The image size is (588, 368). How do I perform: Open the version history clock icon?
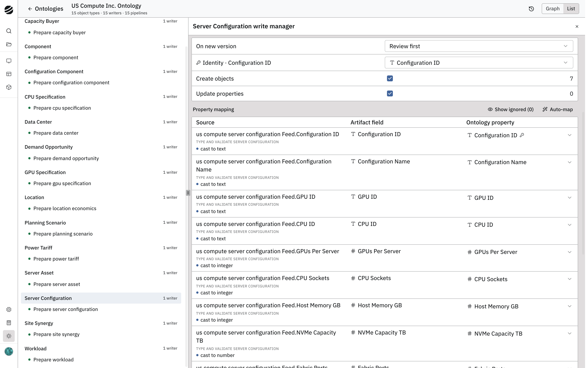(531, 9)
